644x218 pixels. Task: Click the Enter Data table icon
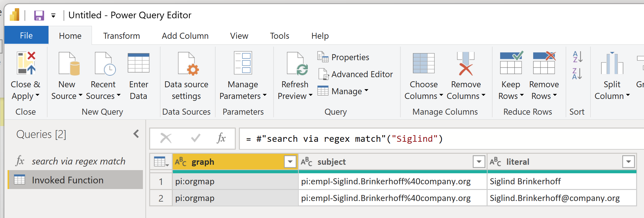tap(138, 63)
